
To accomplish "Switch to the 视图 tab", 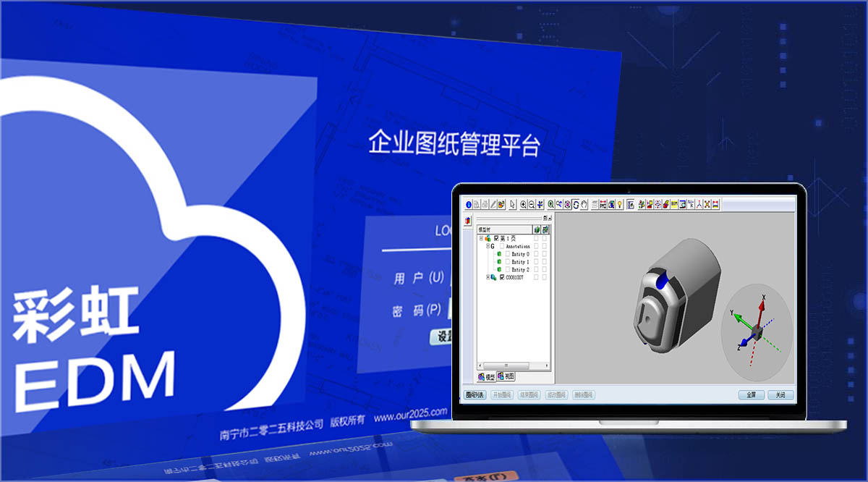I will [x=506, y=376].
